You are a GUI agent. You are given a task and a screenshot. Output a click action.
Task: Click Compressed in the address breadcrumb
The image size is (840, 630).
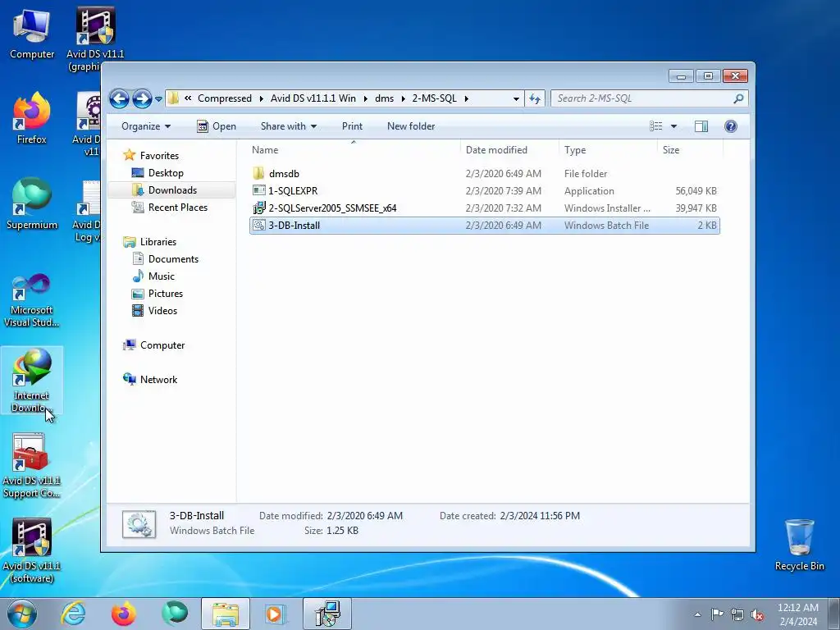tap(225, 98)
